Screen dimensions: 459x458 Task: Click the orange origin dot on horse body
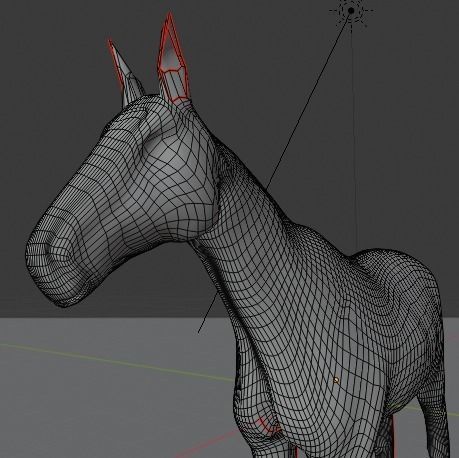click(x=336, y=380)
